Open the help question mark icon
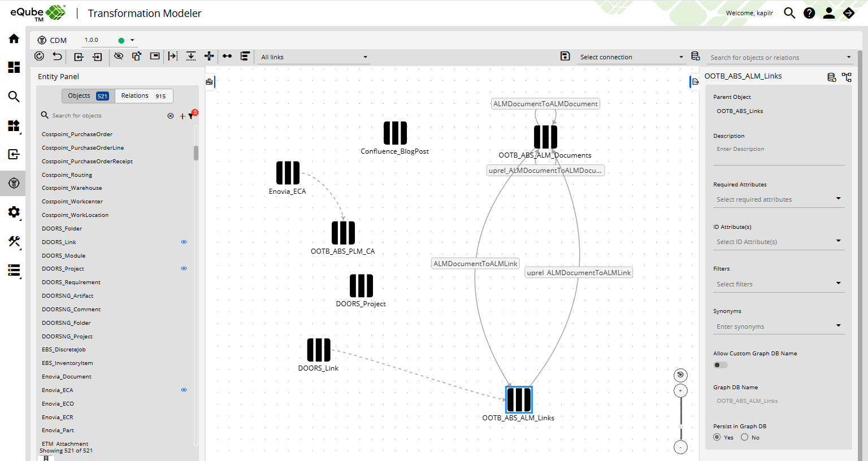868x461 pixels. 809,13
